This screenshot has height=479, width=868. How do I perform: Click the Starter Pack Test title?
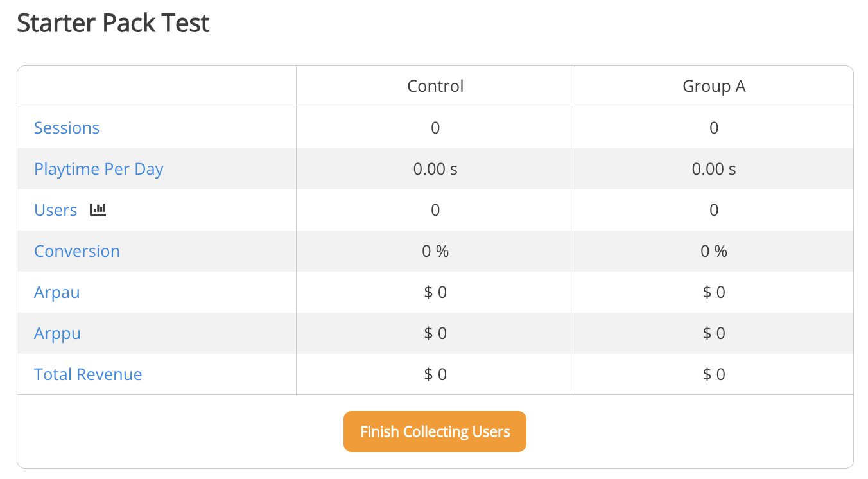pyautogui.click(x=113, y=23)
